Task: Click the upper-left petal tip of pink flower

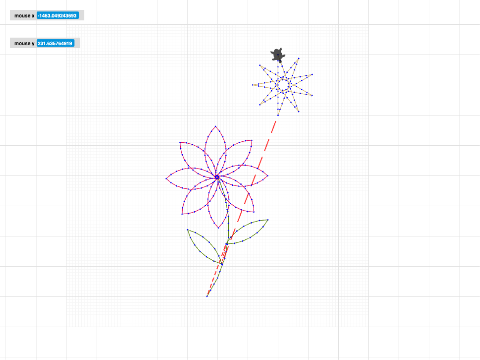Action: tap(180, 143)
